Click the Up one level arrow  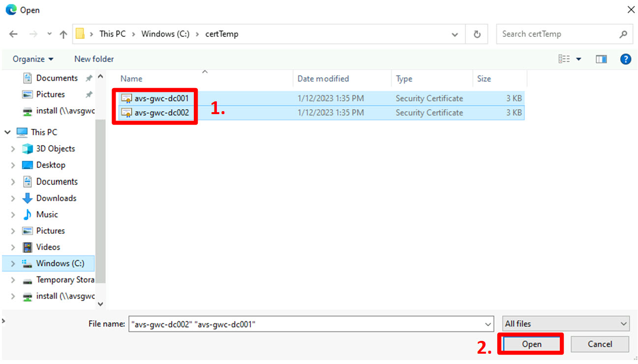point(63,34)
